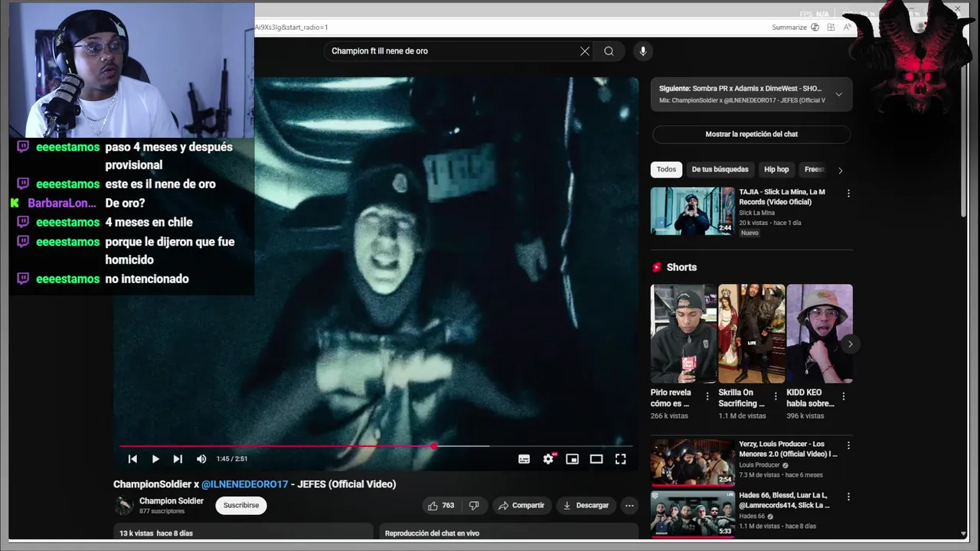The image size is (980, 551).
Task: Show the chat replay
Action: point(751,134)
